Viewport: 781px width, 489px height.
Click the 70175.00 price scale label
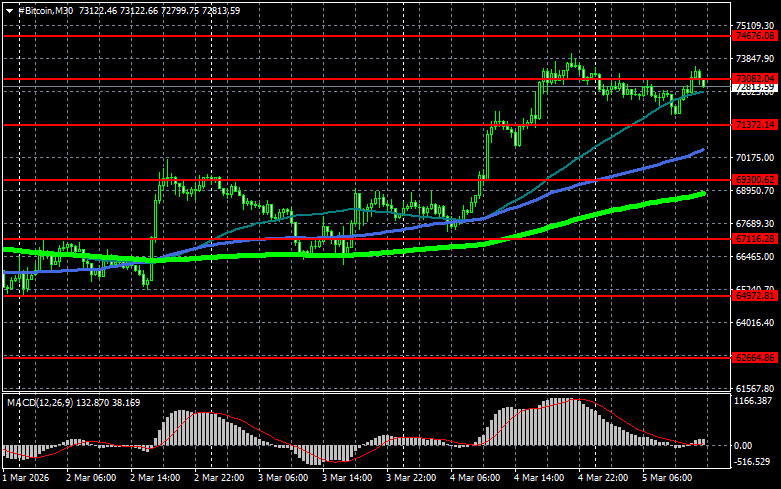[755, 158]
